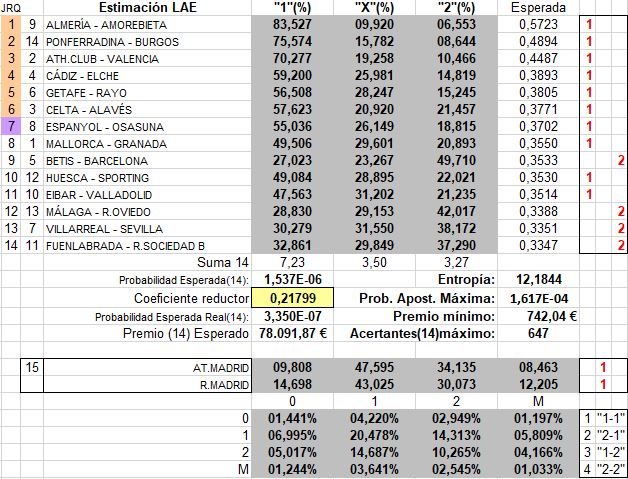The image size is (628, 479).
Task: Select the 42,017 value in Málaga row
Action: coord(457,211)
